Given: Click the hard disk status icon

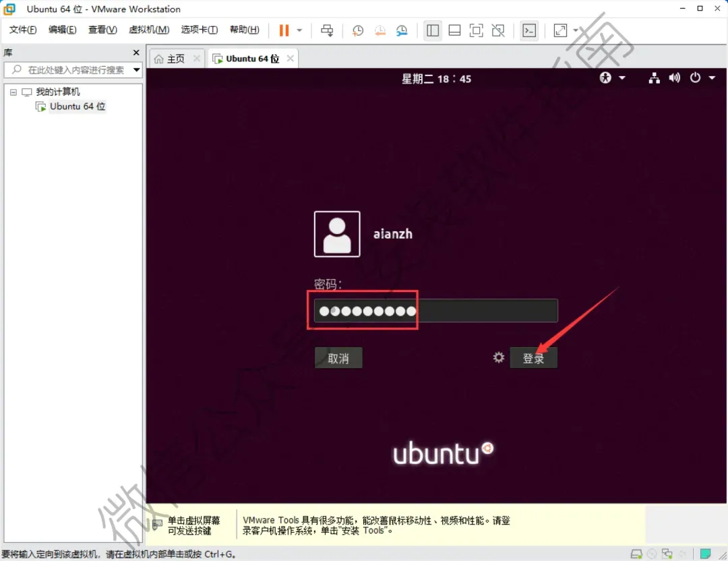Looking at the screenshot, I should pyautogui.click(x=636, y=554).
